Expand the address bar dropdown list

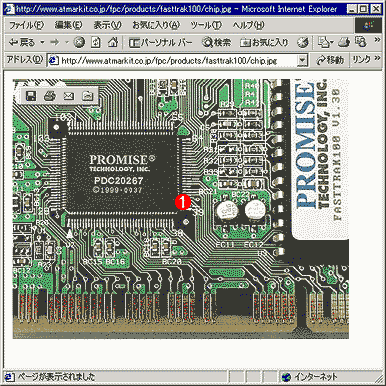(x=302, y=60)
